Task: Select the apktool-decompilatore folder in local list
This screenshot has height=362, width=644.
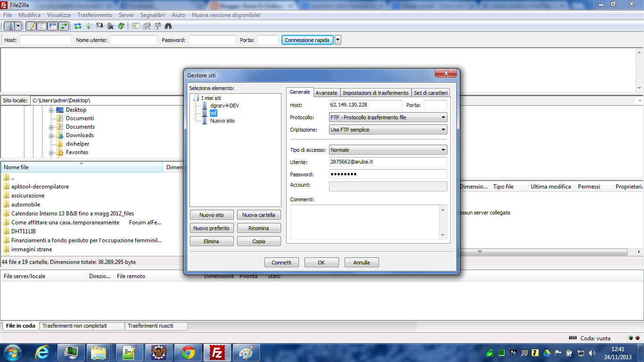Action: click(40, 187)
